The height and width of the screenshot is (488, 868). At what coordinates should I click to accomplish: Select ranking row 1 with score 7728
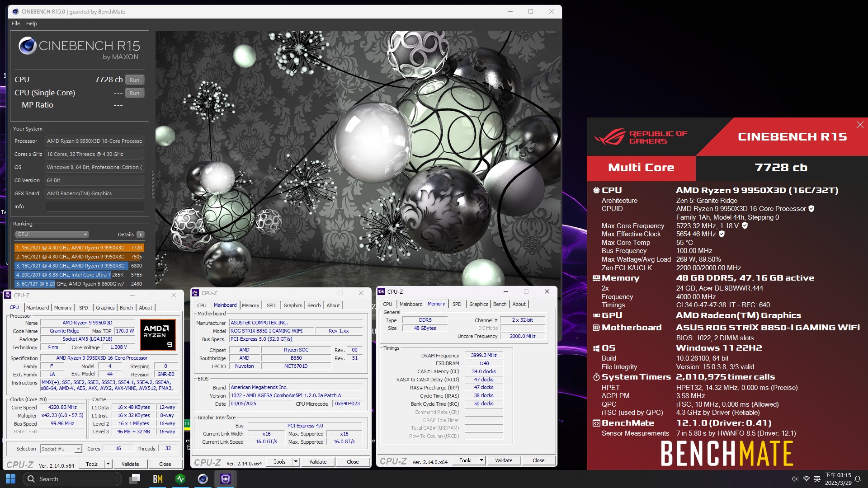click(79, 248)
